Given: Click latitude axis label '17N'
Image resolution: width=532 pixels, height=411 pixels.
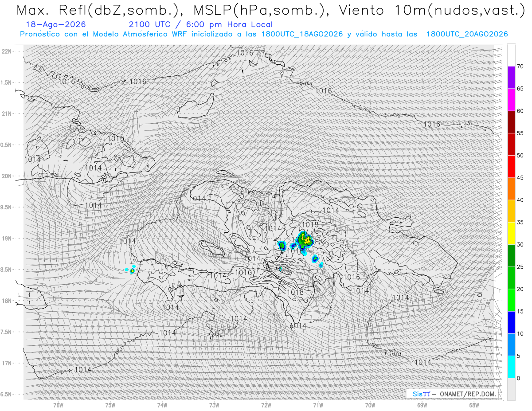Looking at the screenshot, I should (x=7, y=363).
